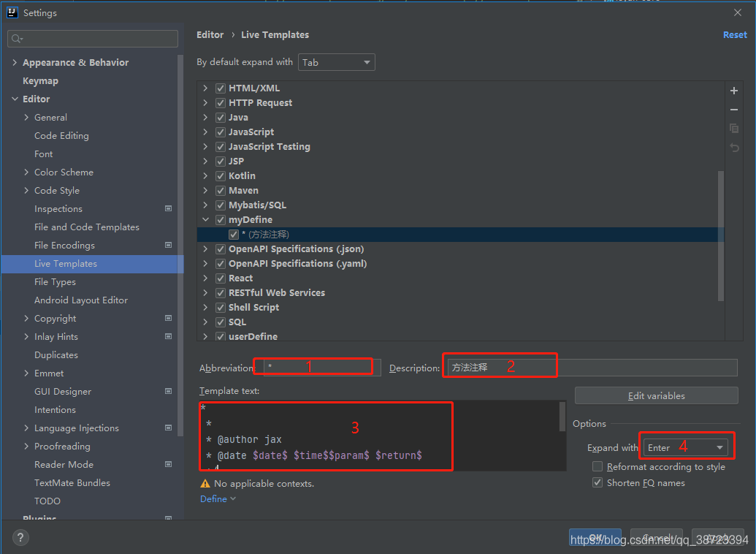Image resolution: width=756 pixels, height=554 pixels.
Task: Click the settings sidebar vertical scrollbar
Action: [180, 245]
